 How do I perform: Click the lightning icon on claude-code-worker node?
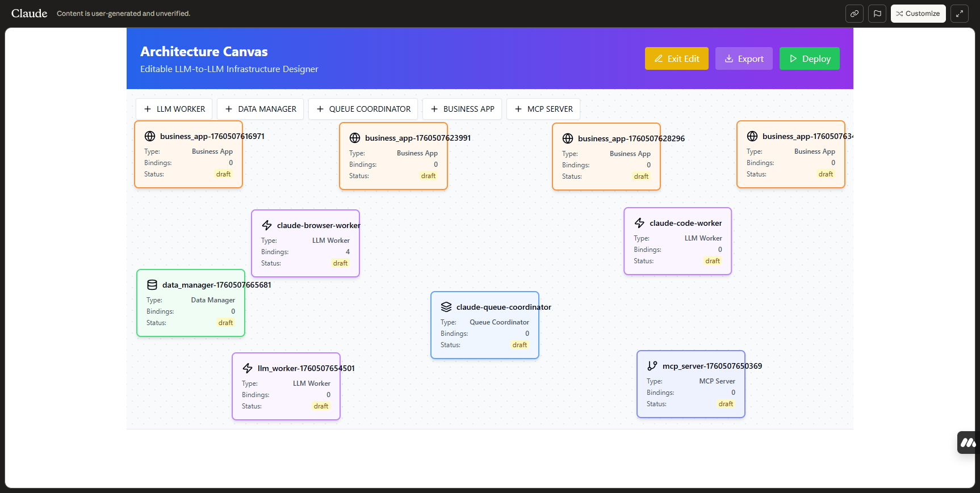click(639, 223)
